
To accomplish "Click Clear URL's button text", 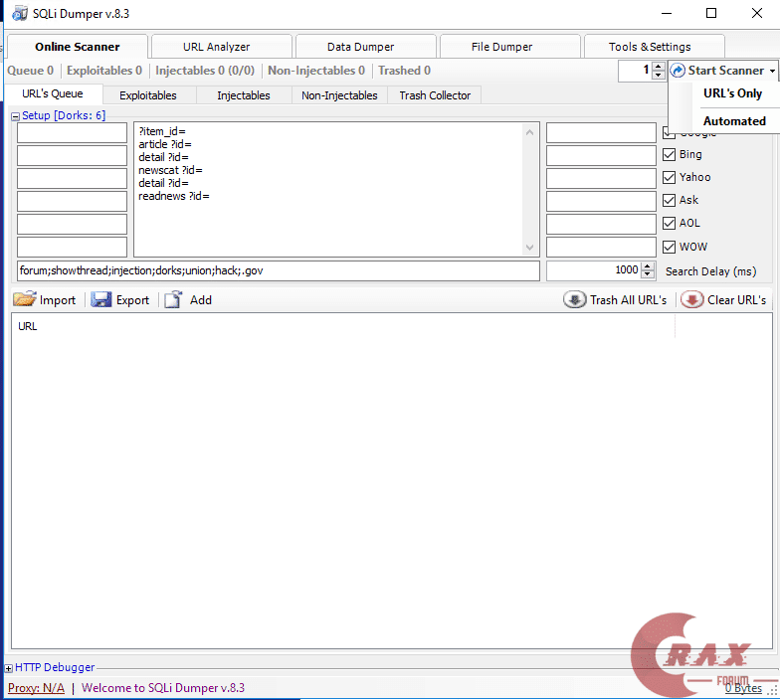I will click(736, 300).
